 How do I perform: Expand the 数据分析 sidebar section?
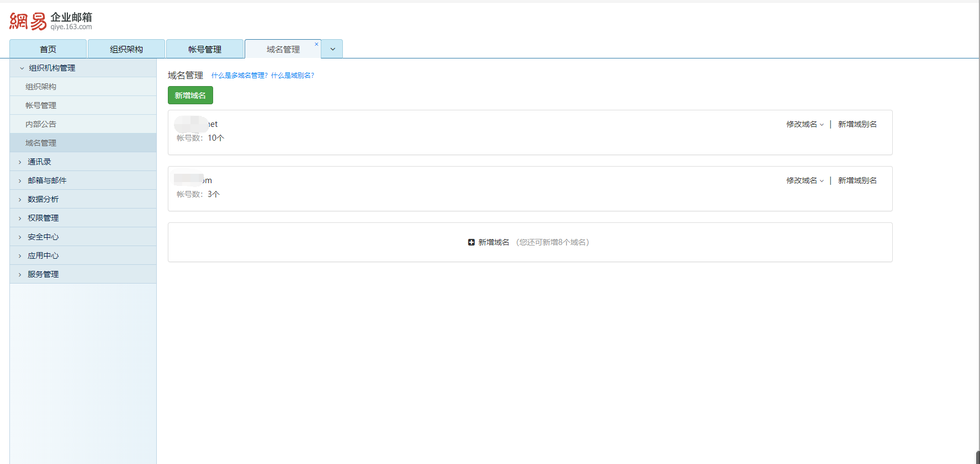[x=43, y=199]
